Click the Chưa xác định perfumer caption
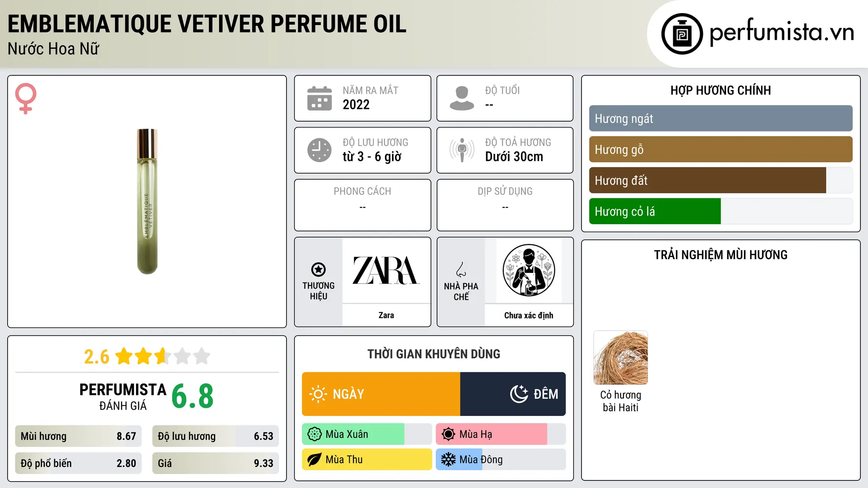 529,315
